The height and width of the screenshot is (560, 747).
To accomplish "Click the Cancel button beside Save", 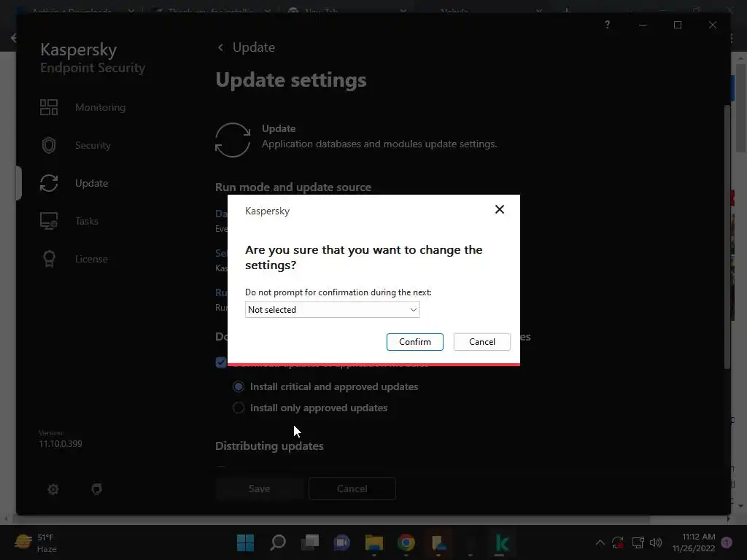I will coord(352,489).
